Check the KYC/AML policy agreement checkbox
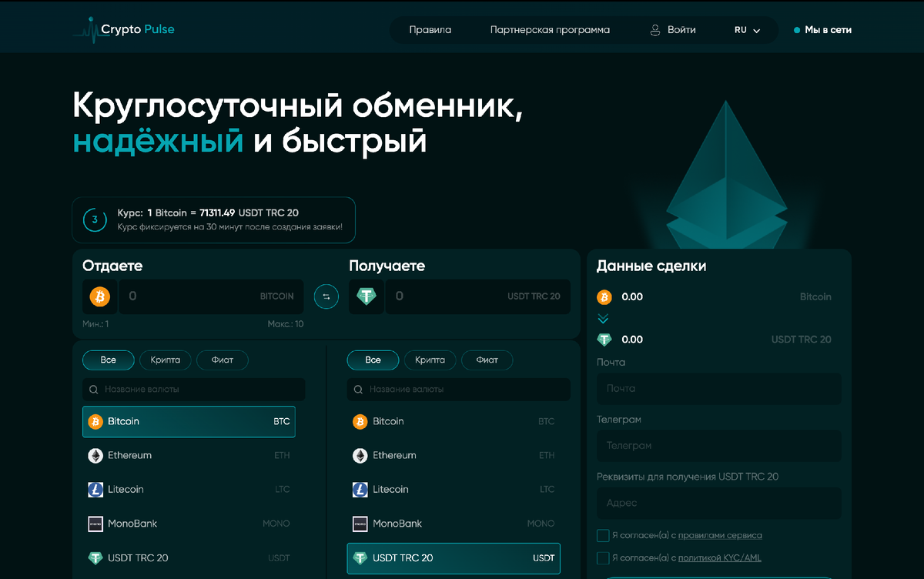 pyautogui.click(x=603, y=557)
